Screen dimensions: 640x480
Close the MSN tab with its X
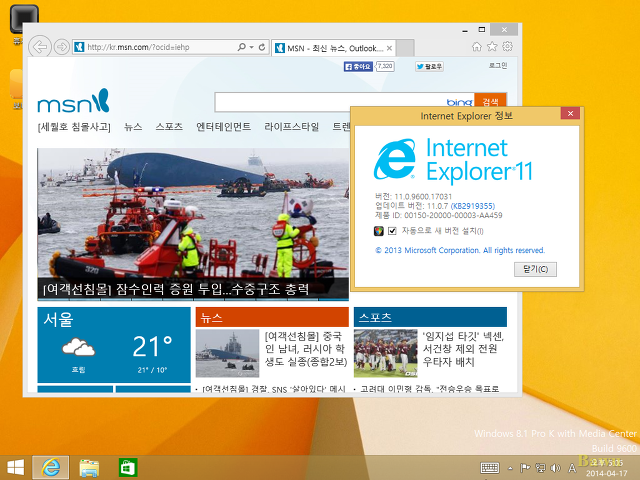389,49
